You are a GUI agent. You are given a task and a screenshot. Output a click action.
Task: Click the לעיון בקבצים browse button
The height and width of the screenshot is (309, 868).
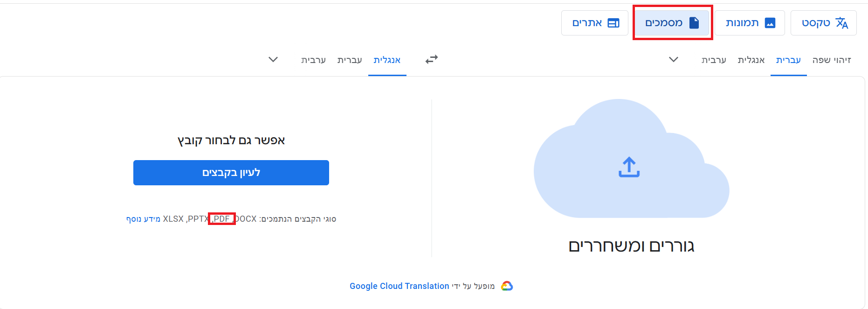[x=231, y=173]
